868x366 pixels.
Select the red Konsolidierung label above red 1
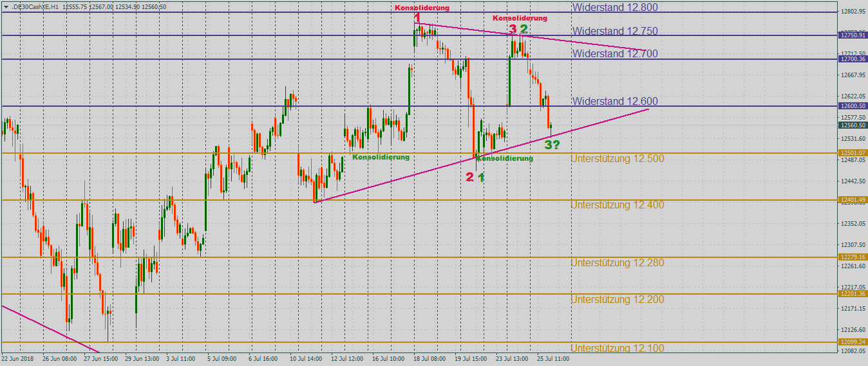(x=422, y=8)
